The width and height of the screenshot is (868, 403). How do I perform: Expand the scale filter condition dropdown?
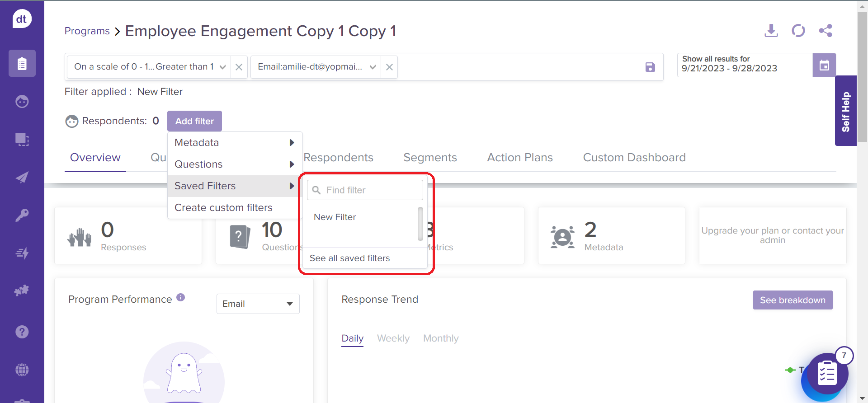222,67
